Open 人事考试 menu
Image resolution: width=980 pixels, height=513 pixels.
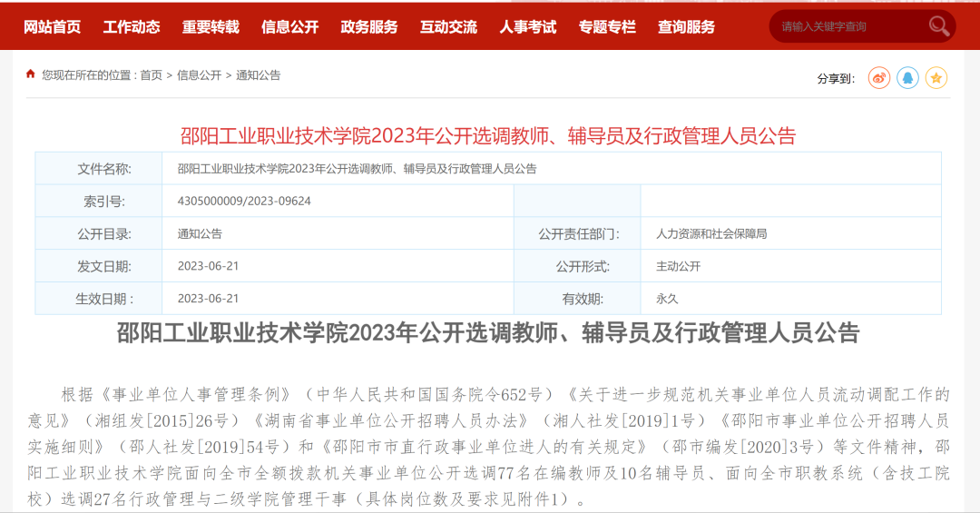coord(528,27)
